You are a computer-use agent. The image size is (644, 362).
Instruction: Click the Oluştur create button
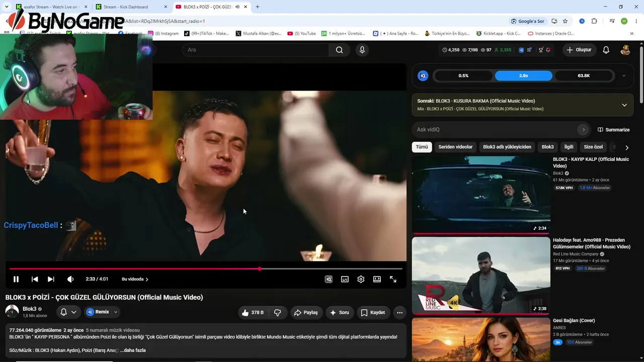pos(579,50)
